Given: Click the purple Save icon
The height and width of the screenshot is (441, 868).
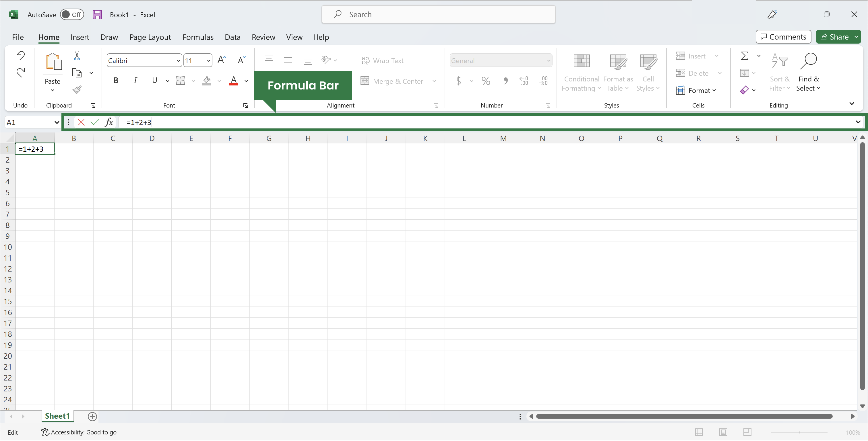Looking at the screenshot, I should coord(97,14).
